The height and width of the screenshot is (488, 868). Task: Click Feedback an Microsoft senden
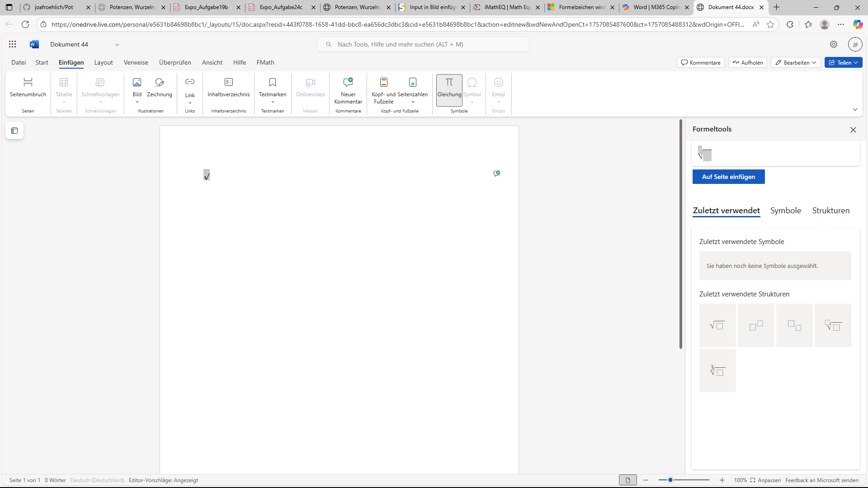822,480
